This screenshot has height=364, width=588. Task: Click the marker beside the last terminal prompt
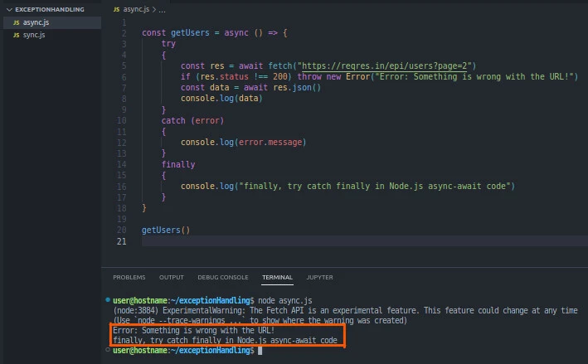[109, 351]
